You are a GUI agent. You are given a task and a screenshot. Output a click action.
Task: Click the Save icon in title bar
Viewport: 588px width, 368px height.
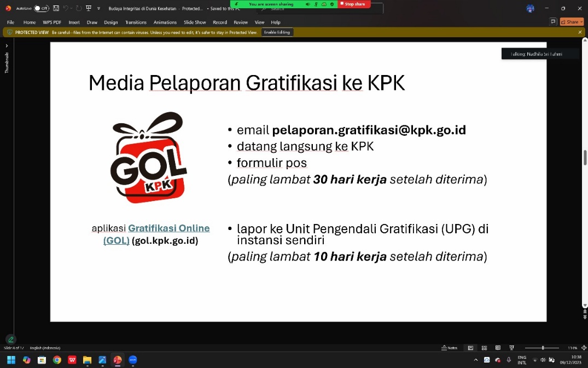tap(56, 8)
